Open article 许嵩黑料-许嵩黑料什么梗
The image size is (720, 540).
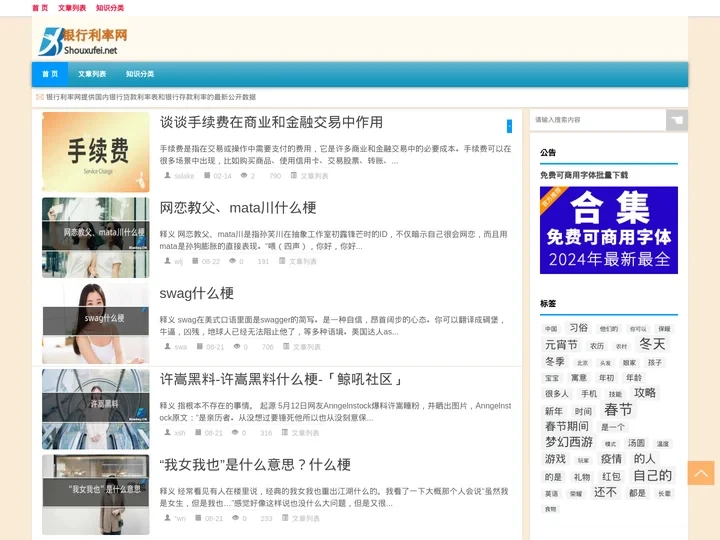click(x=281, y=379)
